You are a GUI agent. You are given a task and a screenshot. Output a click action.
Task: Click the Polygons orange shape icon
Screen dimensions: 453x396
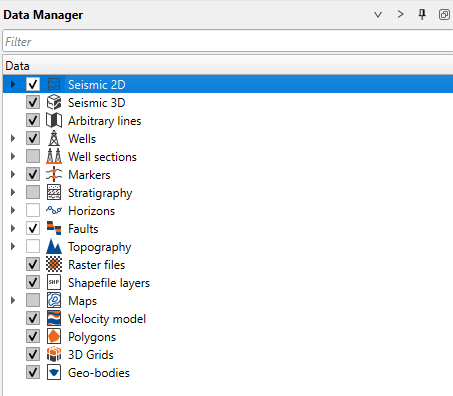[x=54, y=336]
